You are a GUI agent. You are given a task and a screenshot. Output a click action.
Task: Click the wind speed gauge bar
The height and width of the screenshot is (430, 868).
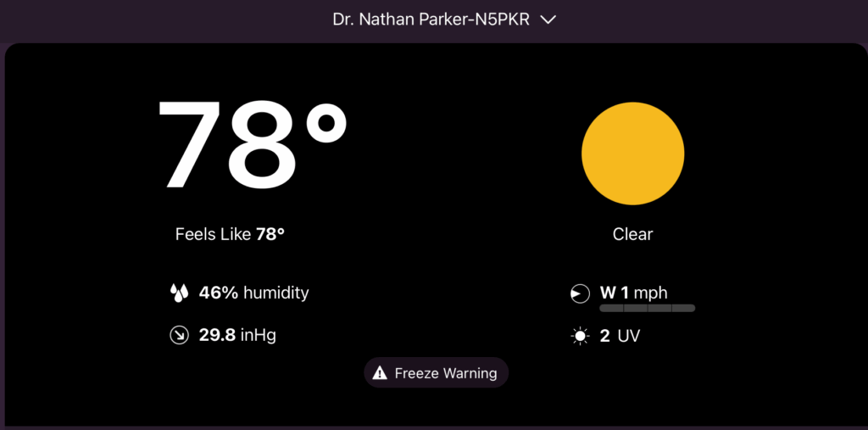pos(648,308)
